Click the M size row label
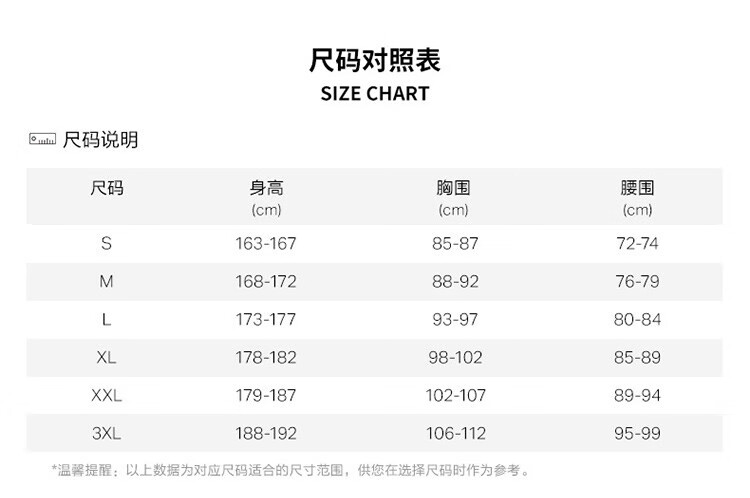 pos(106,281)
